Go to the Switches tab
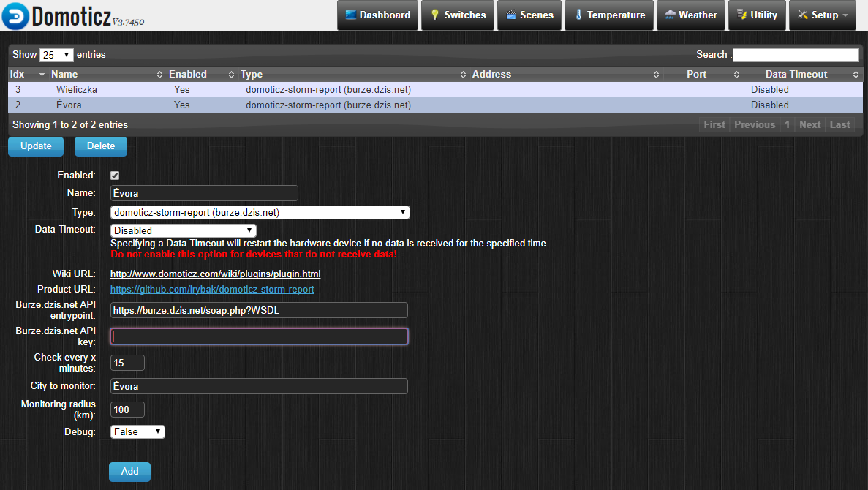Screen dimensions: 868x490 [457, 15]
